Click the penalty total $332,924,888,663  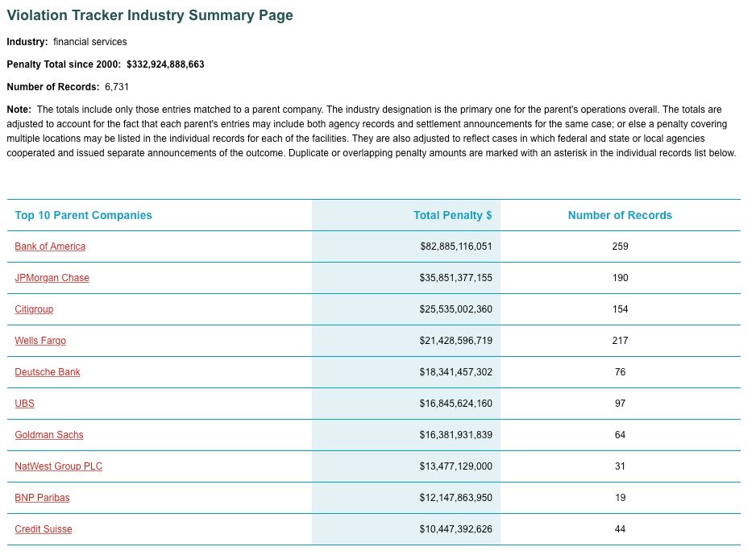pos(165,64)
